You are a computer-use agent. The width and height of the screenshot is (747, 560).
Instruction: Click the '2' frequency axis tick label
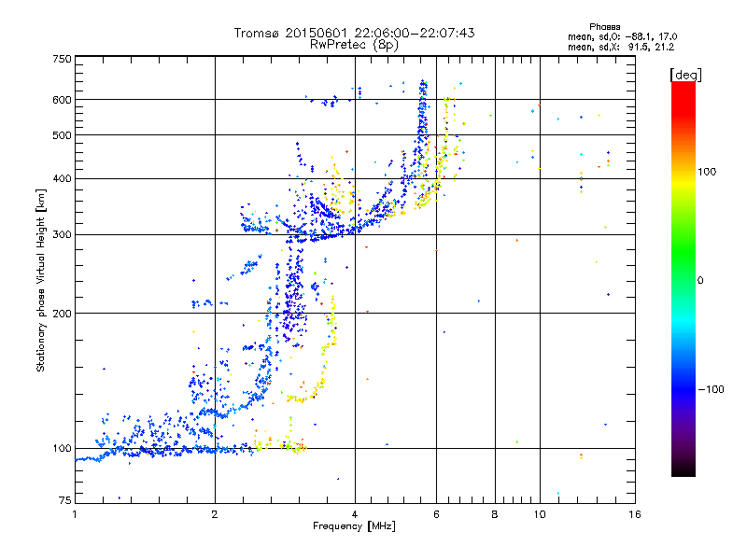point(215,514)
